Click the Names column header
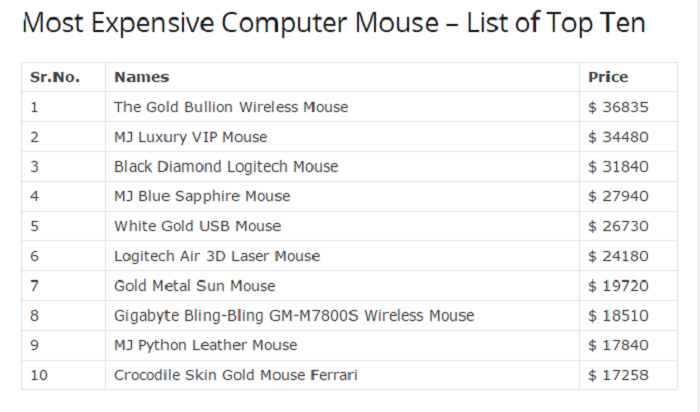Image resolution: width=700 pixels, height=412 pixels. pos(141,77)
